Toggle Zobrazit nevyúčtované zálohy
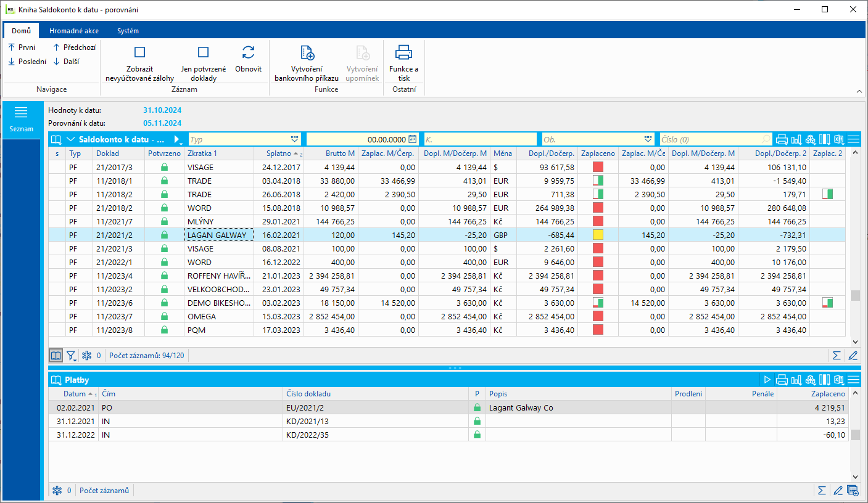 139,53
